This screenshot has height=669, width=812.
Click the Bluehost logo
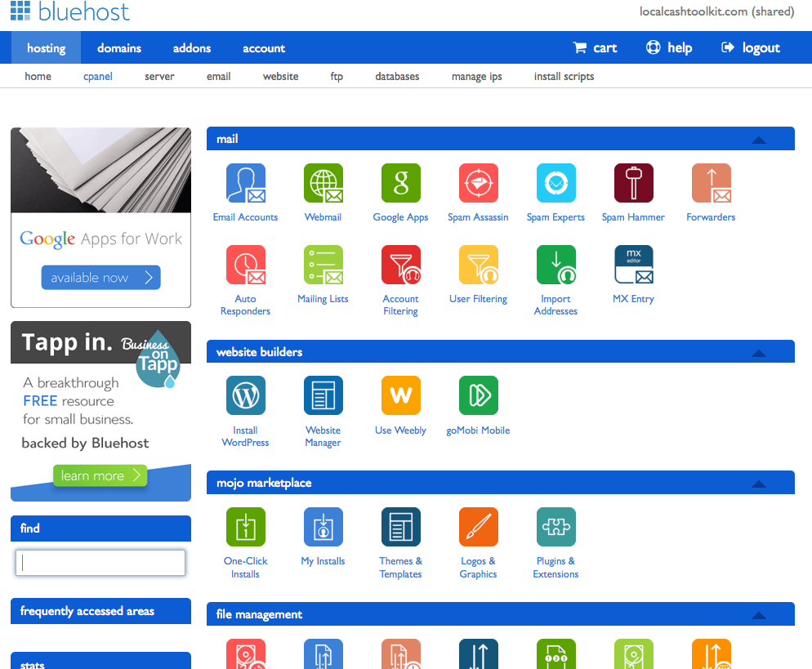[70, 11]
